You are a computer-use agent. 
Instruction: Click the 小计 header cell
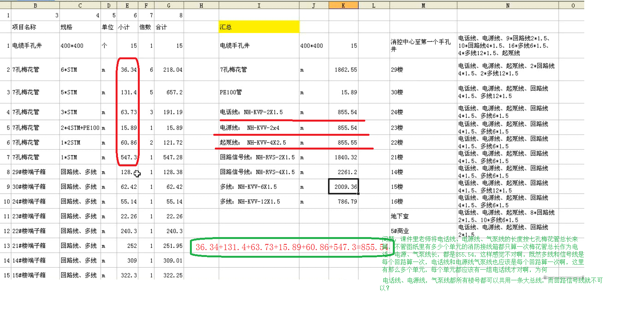(127, 27)
